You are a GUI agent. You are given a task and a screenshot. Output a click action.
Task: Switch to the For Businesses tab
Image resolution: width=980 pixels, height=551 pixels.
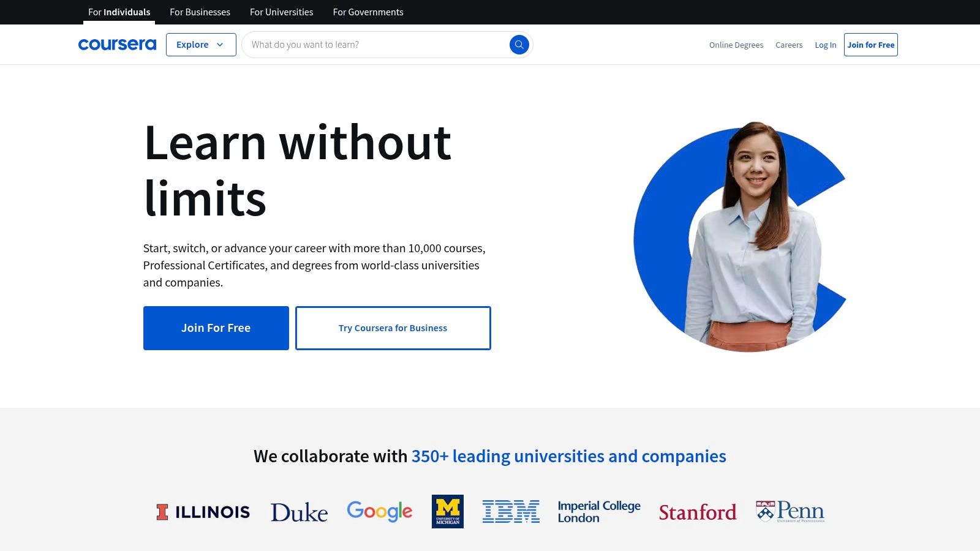pyautogui.click(x=200, y=12)
